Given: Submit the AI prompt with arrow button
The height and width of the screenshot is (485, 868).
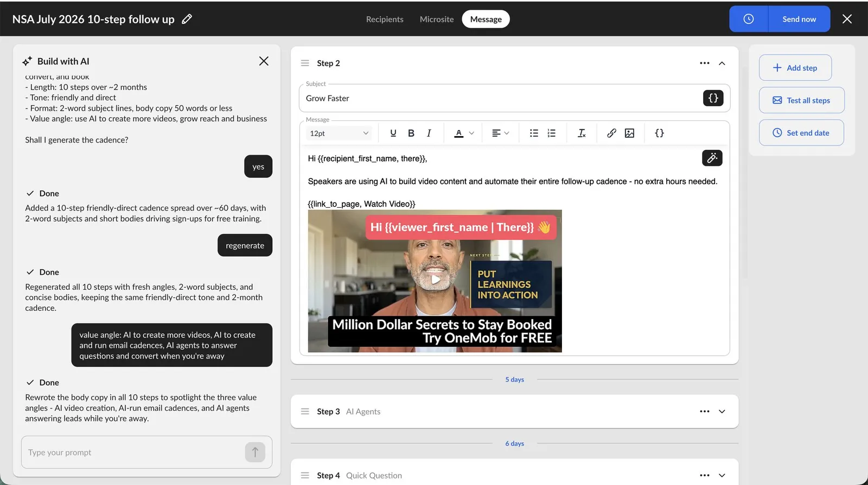Looking at the screenshot, I should point(255,452).
